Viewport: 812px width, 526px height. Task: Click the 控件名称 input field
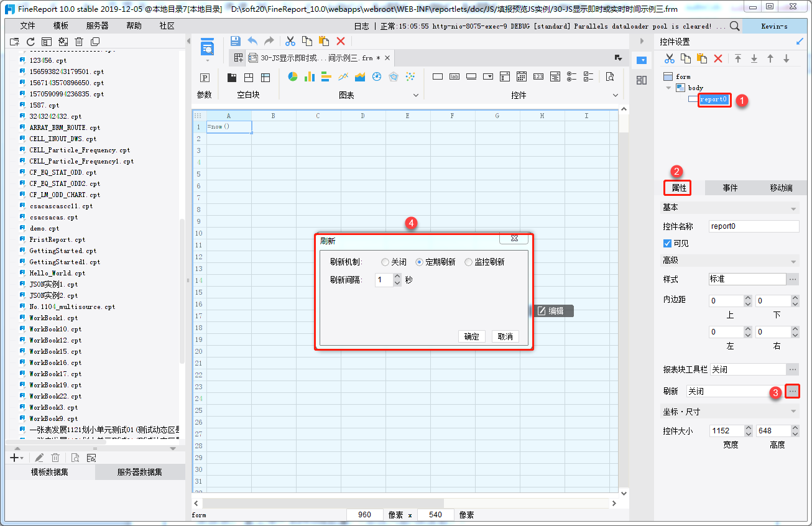754,226
